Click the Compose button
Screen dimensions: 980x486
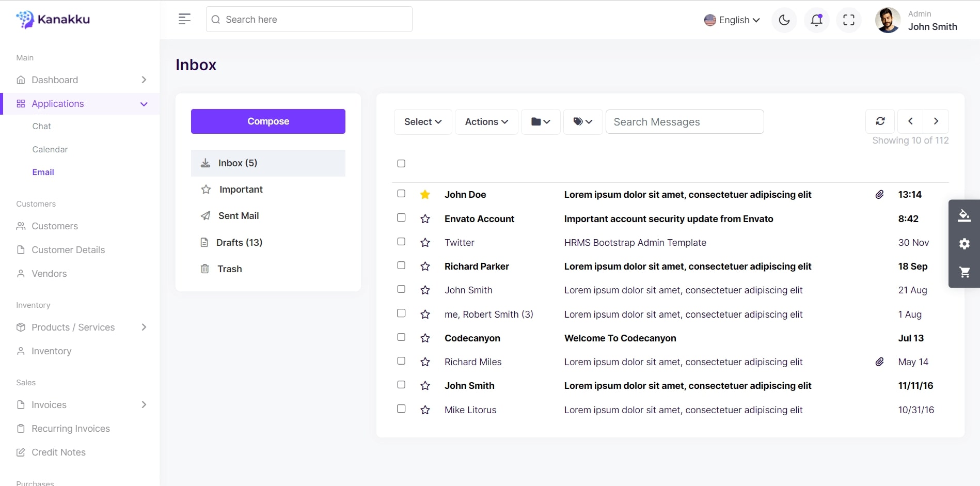268,121
